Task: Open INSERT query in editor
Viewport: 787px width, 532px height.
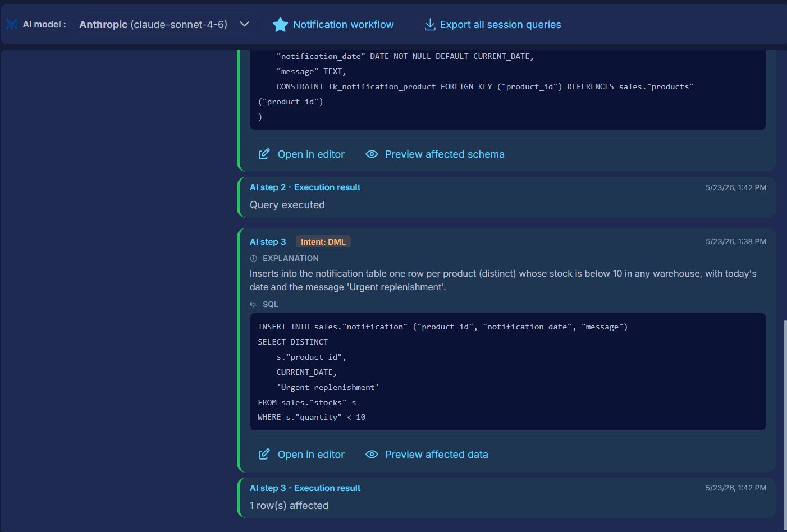Action: tap(311, 455)
